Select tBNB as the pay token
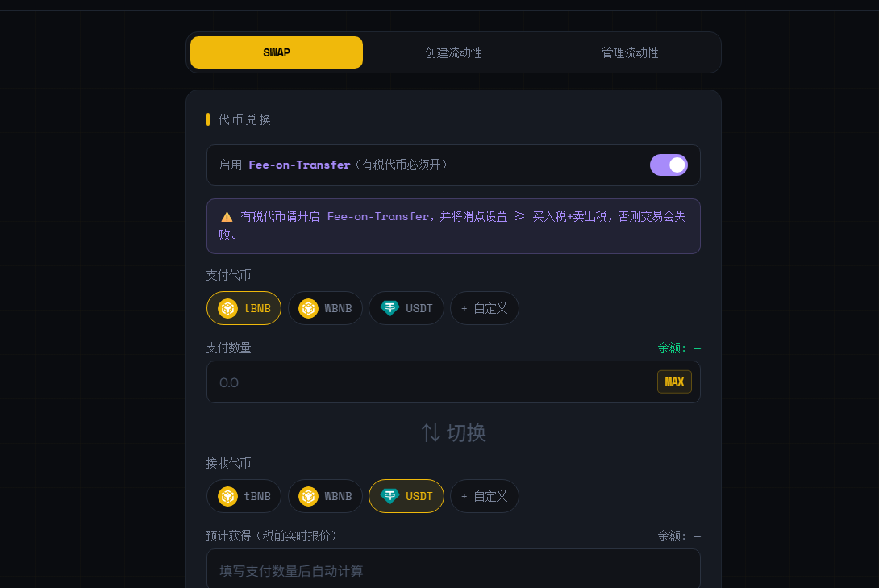 click(244, 308)
